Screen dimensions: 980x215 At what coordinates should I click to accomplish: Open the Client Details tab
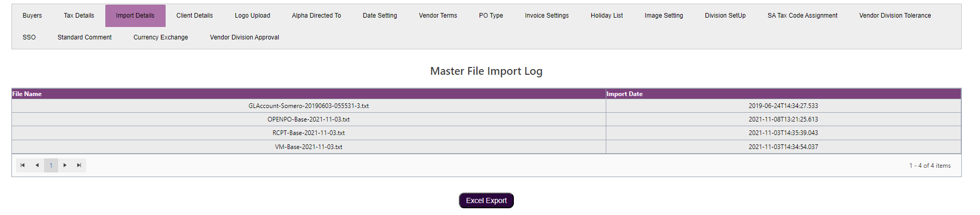[x=194, y=16]
